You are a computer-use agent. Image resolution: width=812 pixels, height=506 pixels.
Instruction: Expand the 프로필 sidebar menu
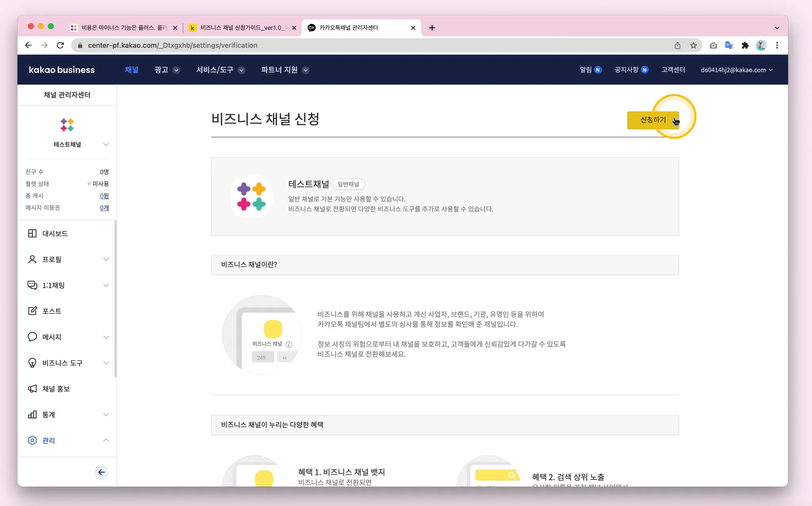pos(106,260)
